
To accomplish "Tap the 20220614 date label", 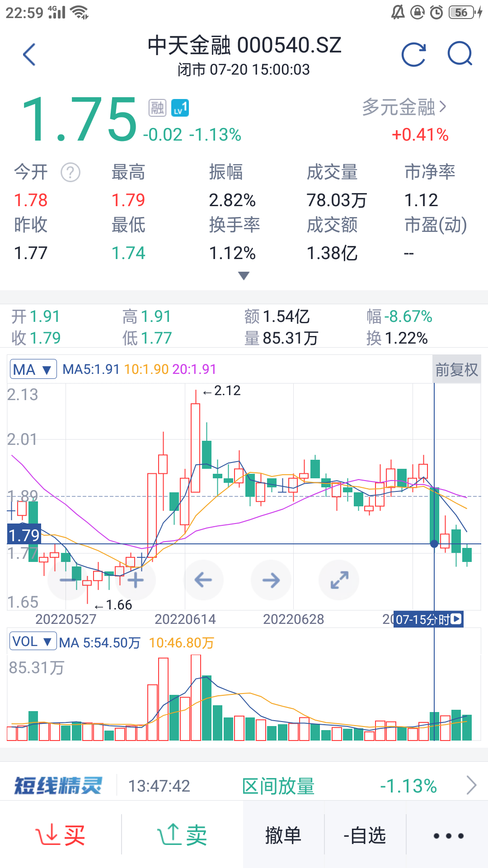I will (x=185, y=619).
